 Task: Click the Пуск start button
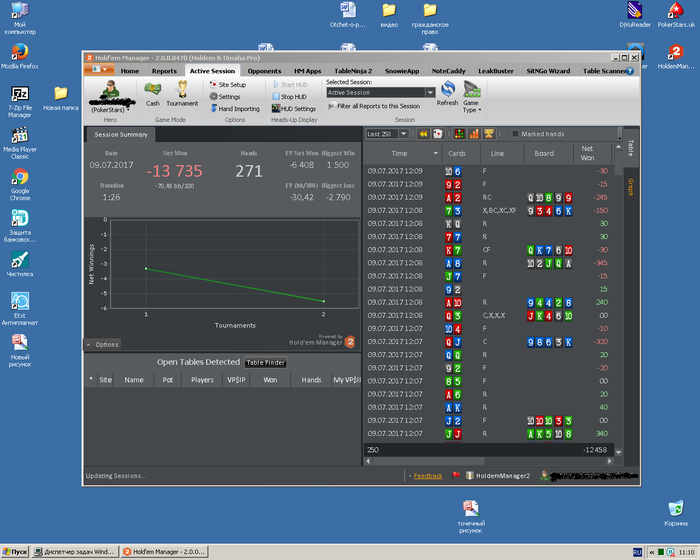[15, 552]
